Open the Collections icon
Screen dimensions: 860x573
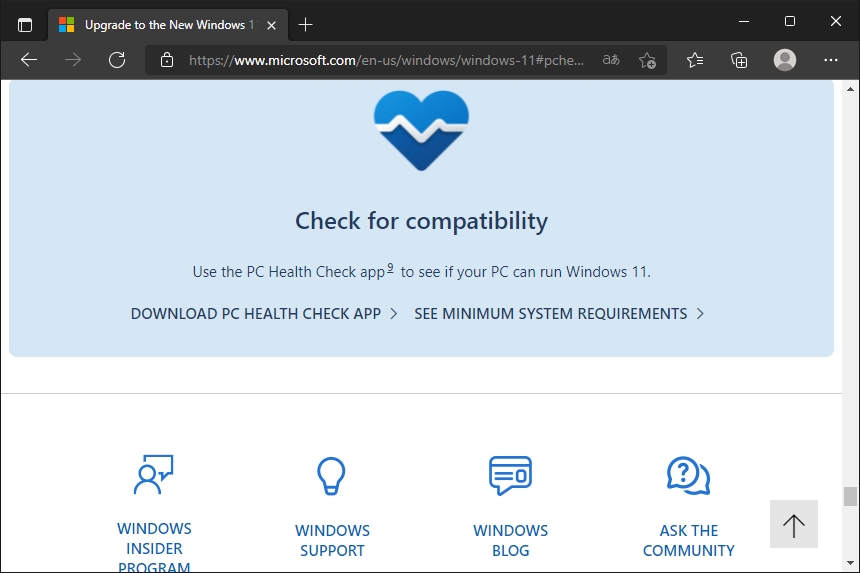click(739, 60)
